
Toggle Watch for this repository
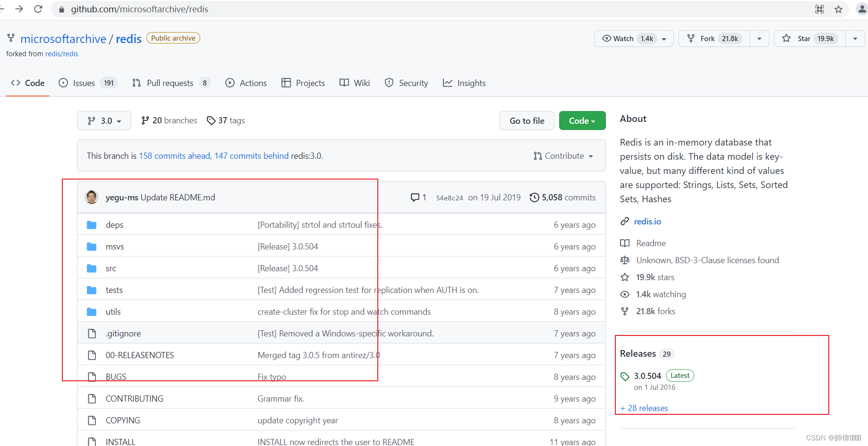pyautogui.click(x=622, y=38)
